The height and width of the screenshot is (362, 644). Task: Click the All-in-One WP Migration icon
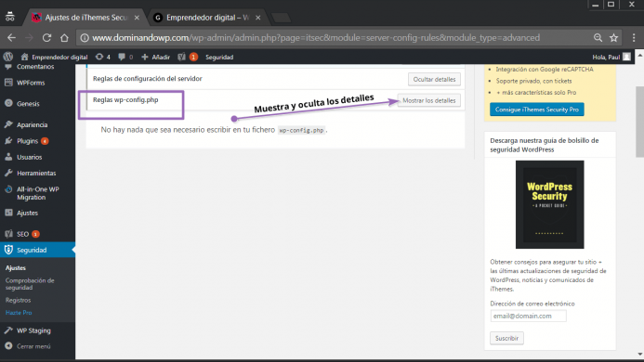(8, 189)
